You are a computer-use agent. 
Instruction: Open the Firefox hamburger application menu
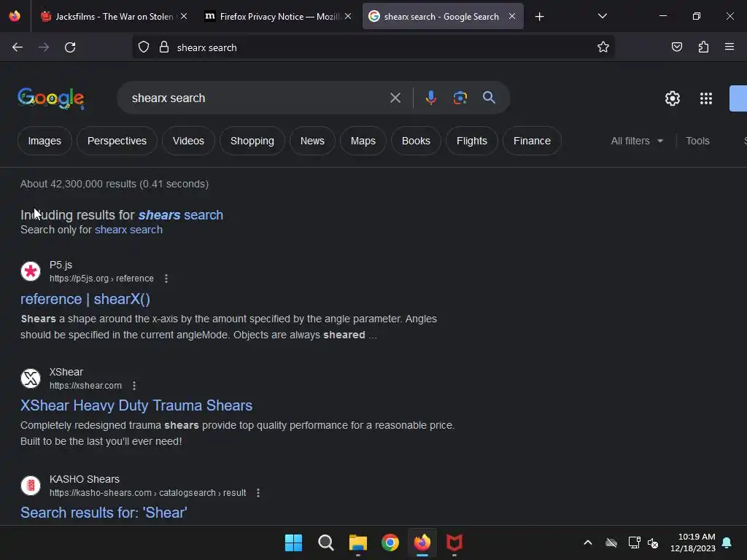pyautogui.click(x=729, y=47)
